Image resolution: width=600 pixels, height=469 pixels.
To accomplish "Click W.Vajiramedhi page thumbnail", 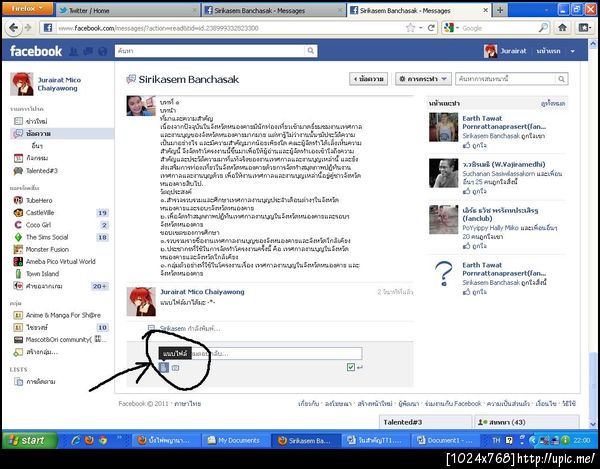I will 443,173.
